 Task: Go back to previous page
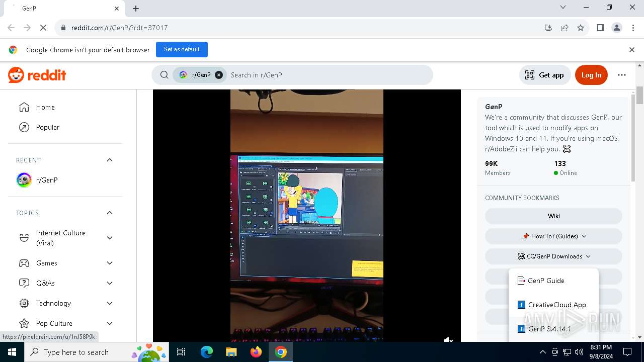pyautogui.click(x=11, y=28)
